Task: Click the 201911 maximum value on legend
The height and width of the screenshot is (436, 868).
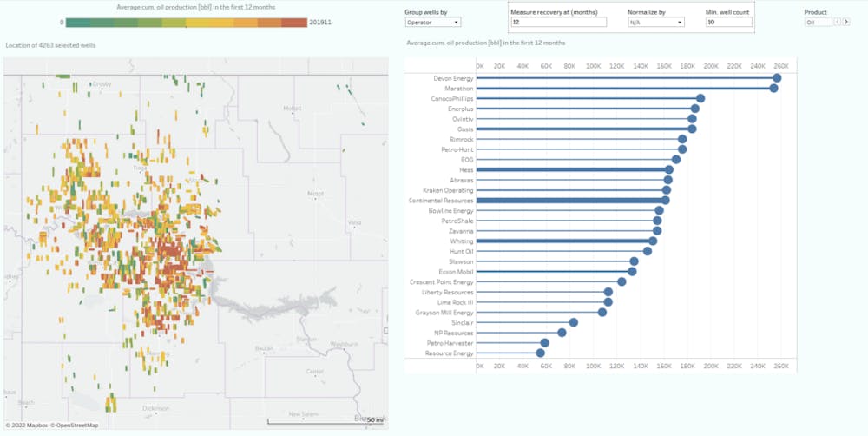Action: 320,23
